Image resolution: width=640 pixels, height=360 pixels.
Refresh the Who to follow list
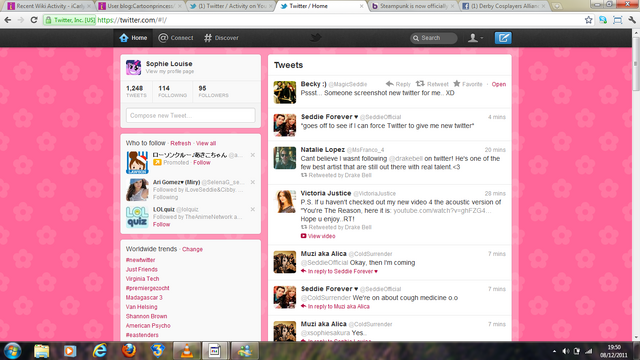pos(180,143)
